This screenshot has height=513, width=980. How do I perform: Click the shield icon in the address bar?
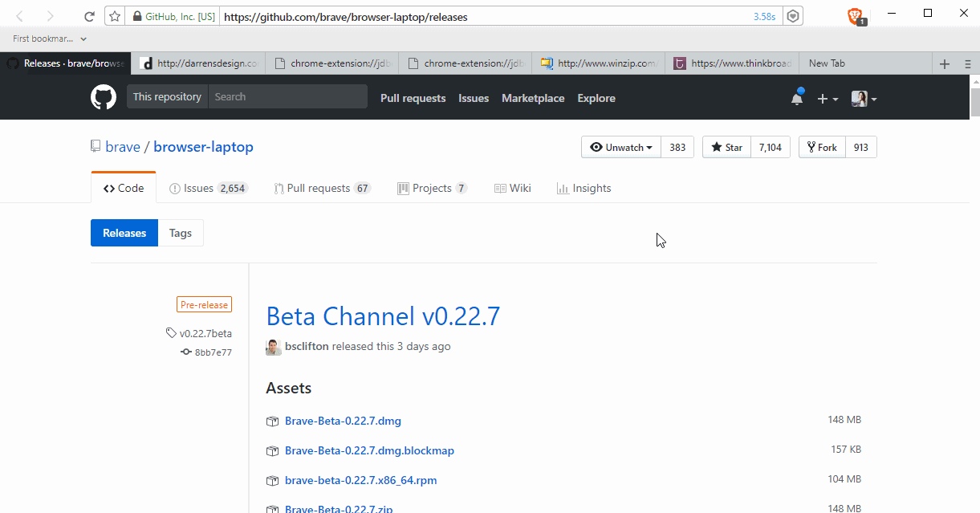(793, 16)
